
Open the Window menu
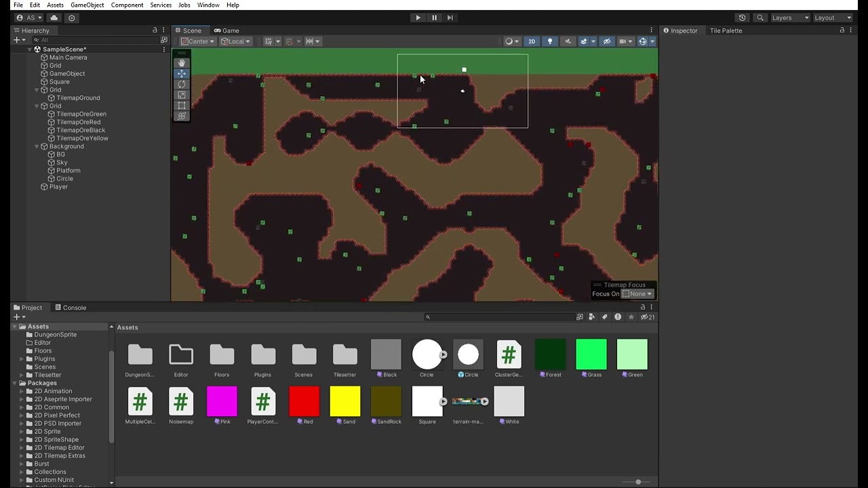208,5
